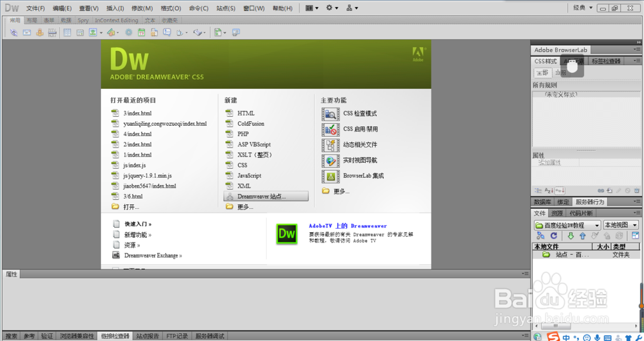
Task: Click the Insert Div Tag icon
Action: click(80, 32)
